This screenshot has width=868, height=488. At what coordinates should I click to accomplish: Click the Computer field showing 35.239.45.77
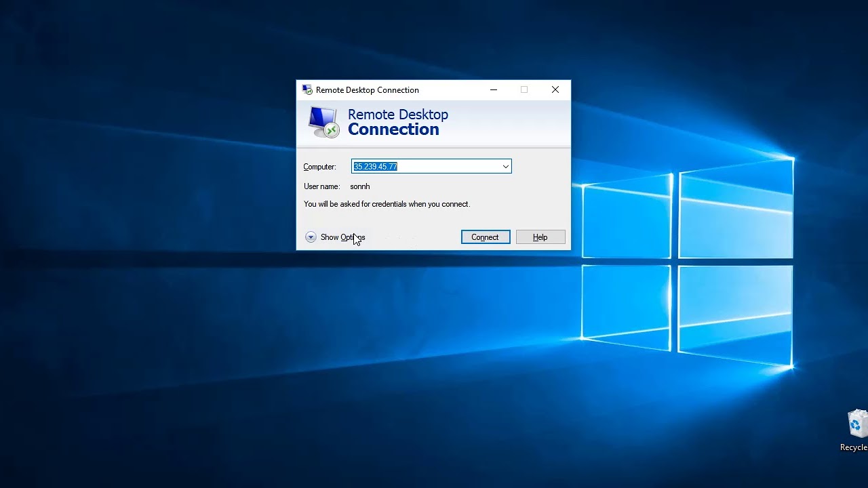(x=431, y=167)
